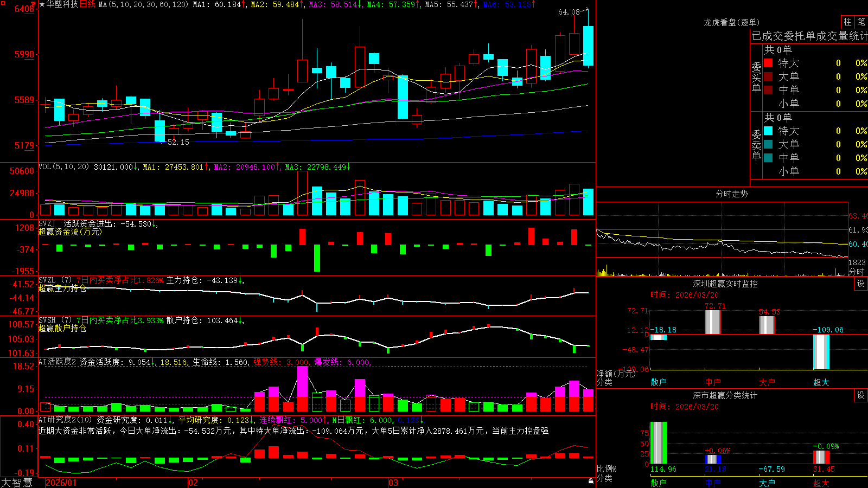Screen dimensions: 868x488
Task: Click the AI活跃度2 indicator label
Action: coord(57,362)
